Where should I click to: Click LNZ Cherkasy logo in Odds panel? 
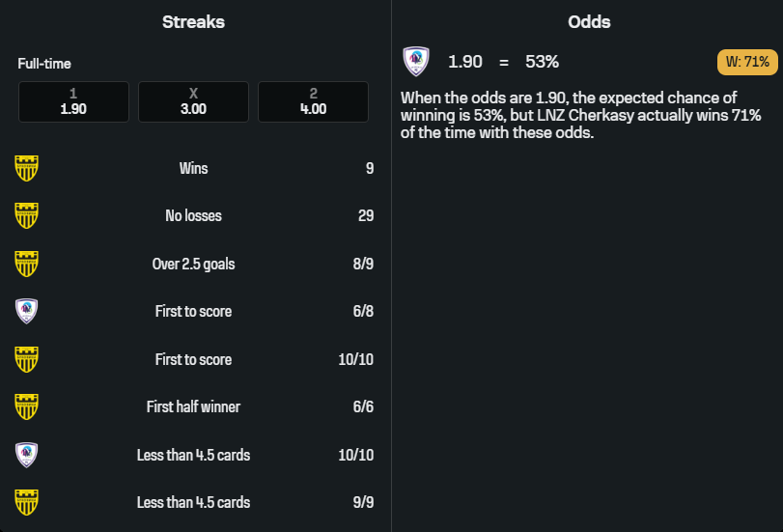point(416,62)
